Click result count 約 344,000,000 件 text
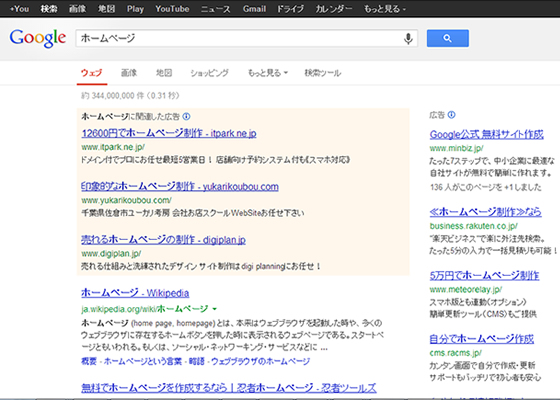The height and width of the screenshot is (400, 560). [130, 96]
